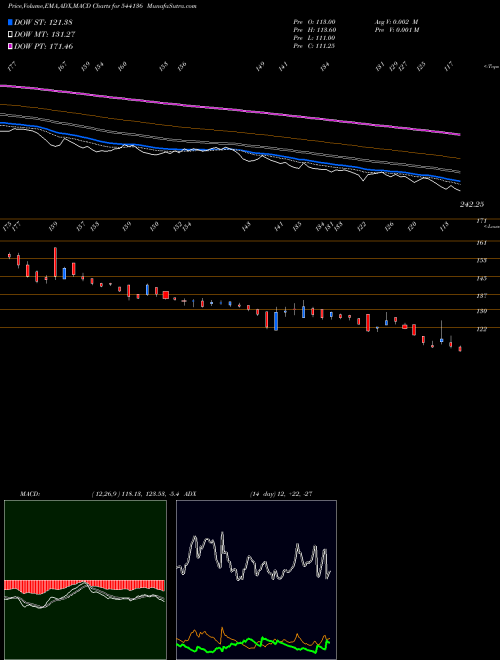This screenshot has height=660, width=500.
Task: Click the 122 price axis label
Action: [x=481, y=329]
